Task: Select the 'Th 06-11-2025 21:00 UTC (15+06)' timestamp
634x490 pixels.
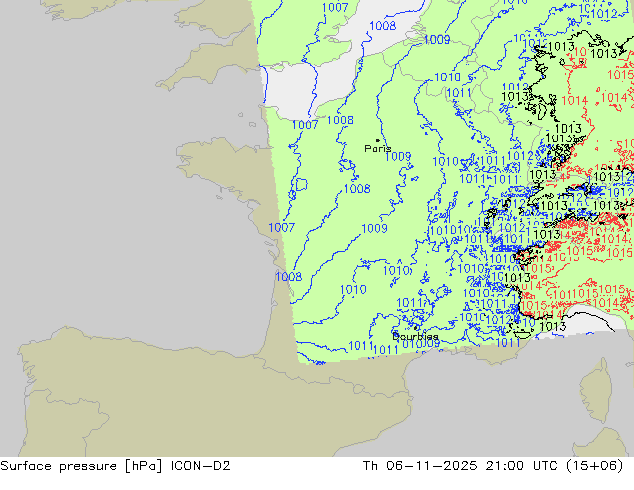Action: click(x=493, y=466)
